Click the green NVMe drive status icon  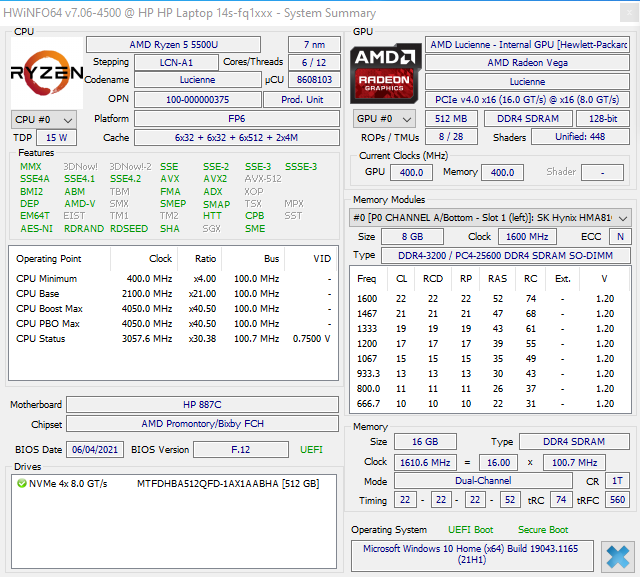pos(21,484)
